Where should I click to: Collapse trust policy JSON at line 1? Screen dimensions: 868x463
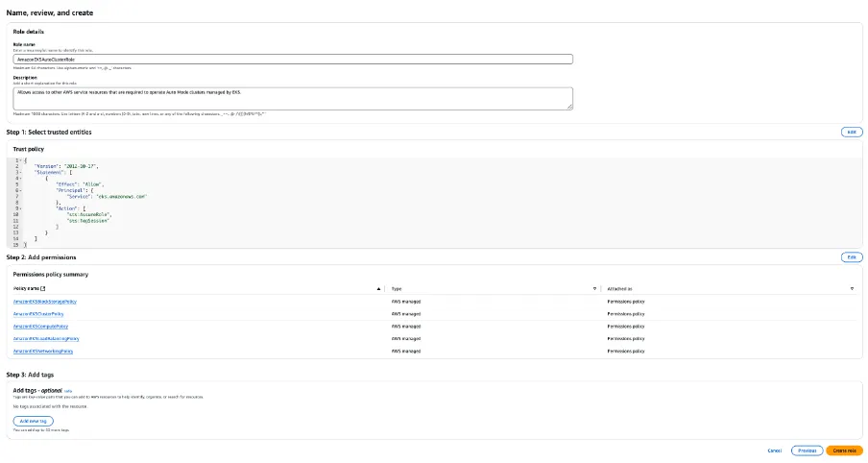20,160
